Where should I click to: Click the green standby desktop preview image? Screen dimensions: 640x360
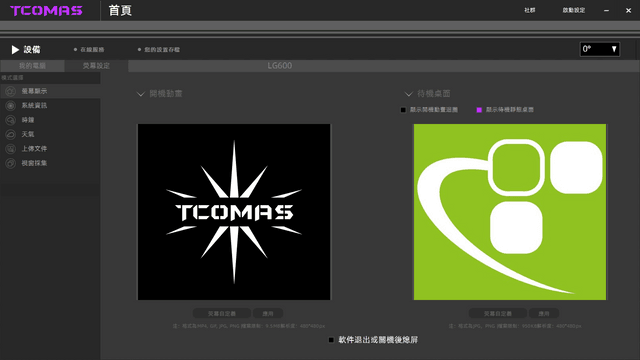[510, 212]
